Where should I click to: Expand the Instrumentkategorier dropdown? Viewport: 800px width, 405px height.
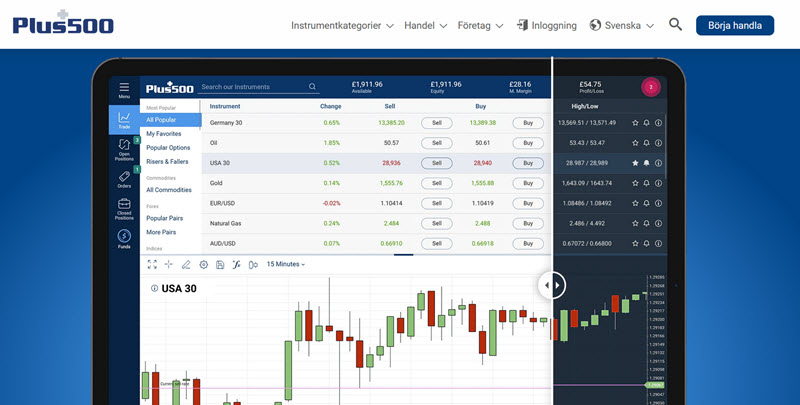pos(342,26)
